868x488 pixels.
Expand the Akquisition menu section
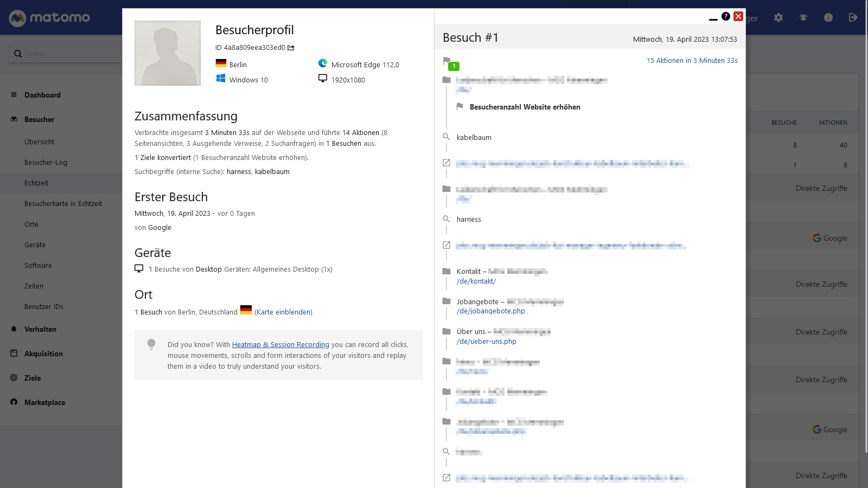click(x=43, y=354)
